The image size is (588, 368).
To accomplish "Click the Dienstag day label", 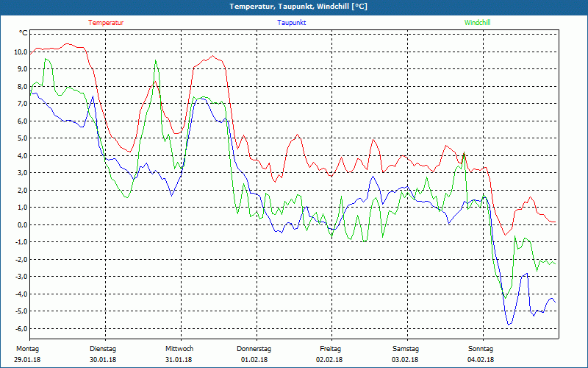I will tap(103, 349).
